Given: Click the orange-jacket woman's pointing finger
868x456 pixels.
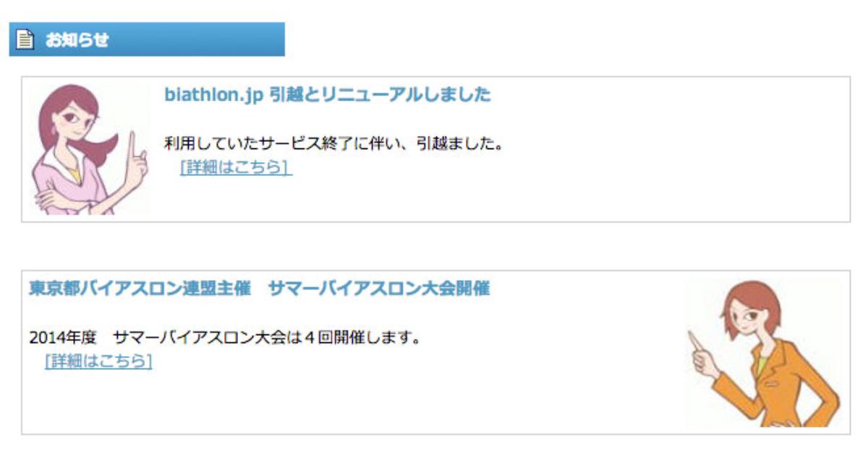Looking at the screenshot, I should coord(694,340).
